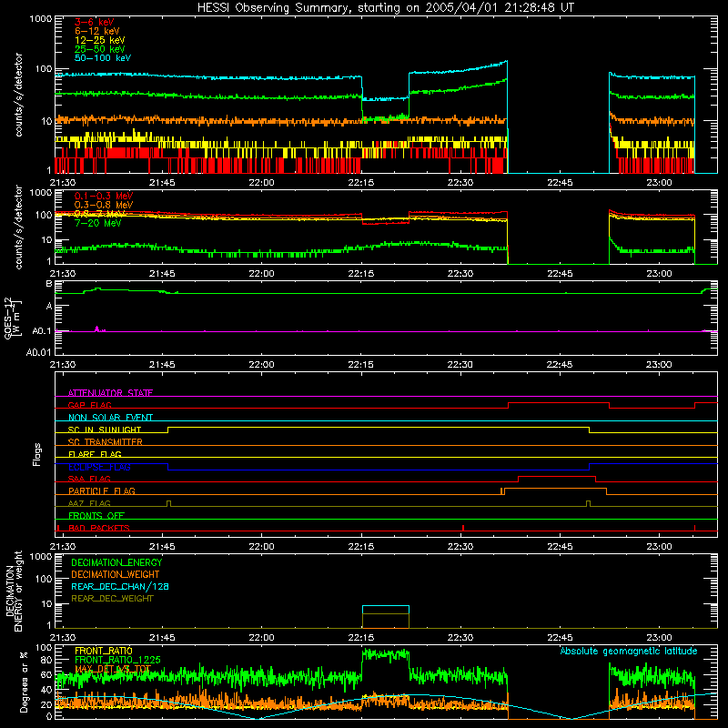Click the SC_IN_SUNLIGHT flag label
728x728 pixels.
click(x=105, y=430)
